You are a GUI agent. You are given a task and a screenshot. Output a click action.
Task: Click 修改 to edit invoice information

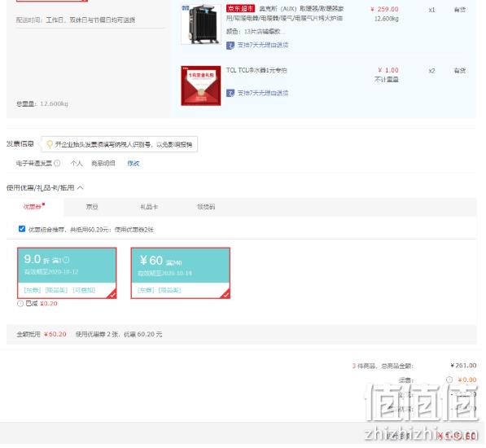pyautogui.click(x=134, y=164)
